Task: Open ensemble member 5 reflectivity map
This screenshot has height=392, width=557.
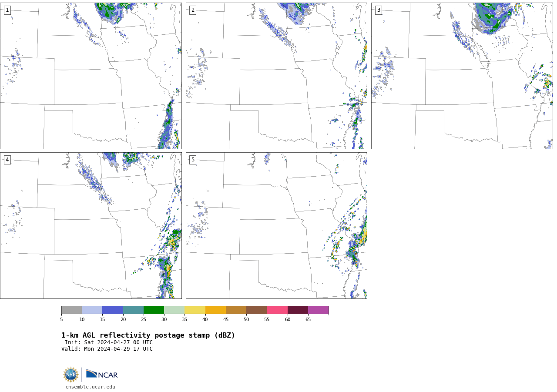Action: (x=276, y=225)
